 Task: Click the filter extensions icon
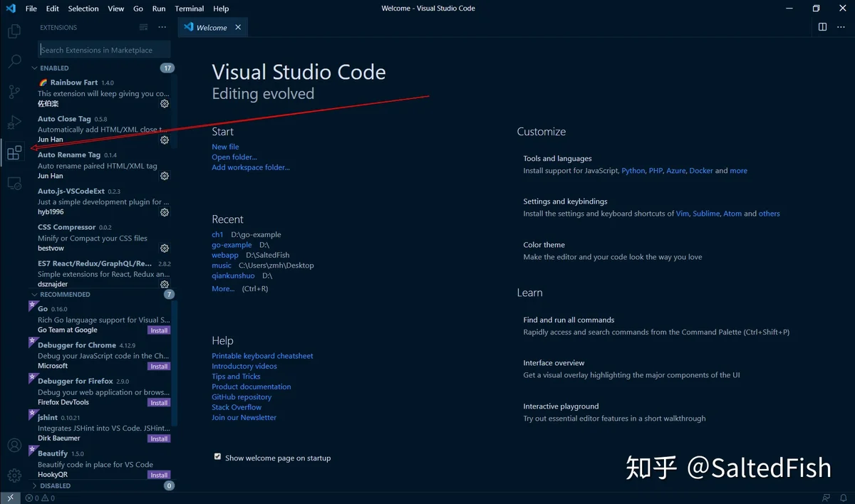(x=144, y=27)
